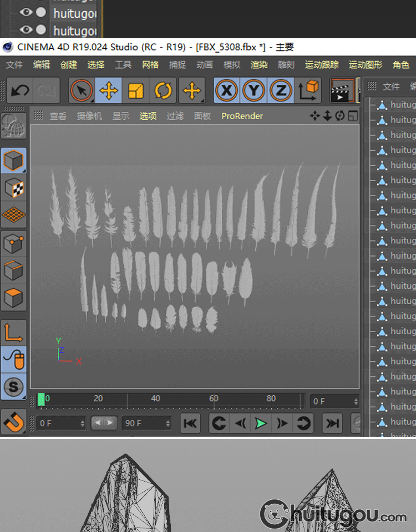Activate the live selection arrow tool
Screen dimensions: 416x532
point(82,90)
